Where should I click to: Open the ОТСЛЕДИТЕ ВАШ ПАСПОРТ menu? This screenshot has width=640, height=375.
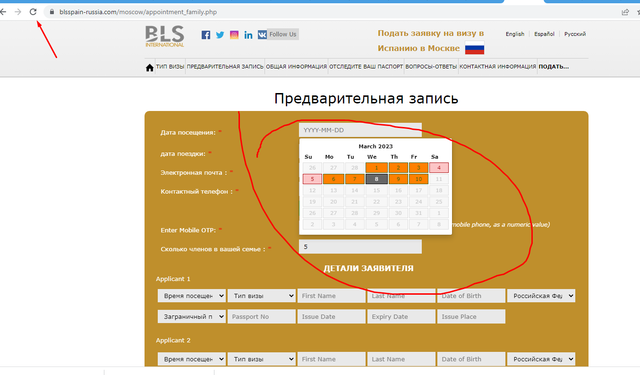pos(366,67)
